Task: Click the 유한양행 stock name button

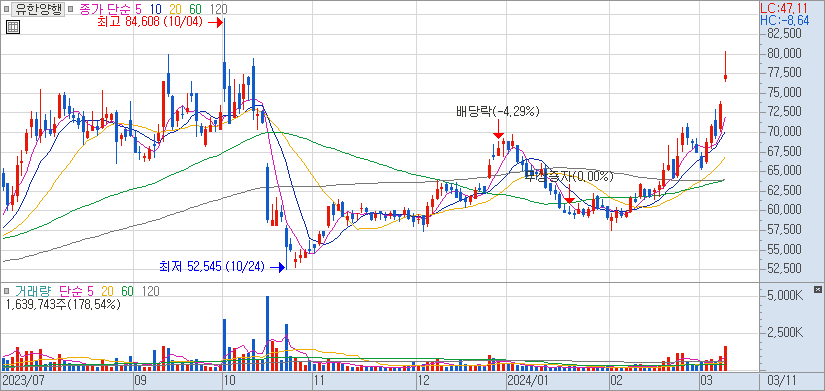Action: coord(37,9)
